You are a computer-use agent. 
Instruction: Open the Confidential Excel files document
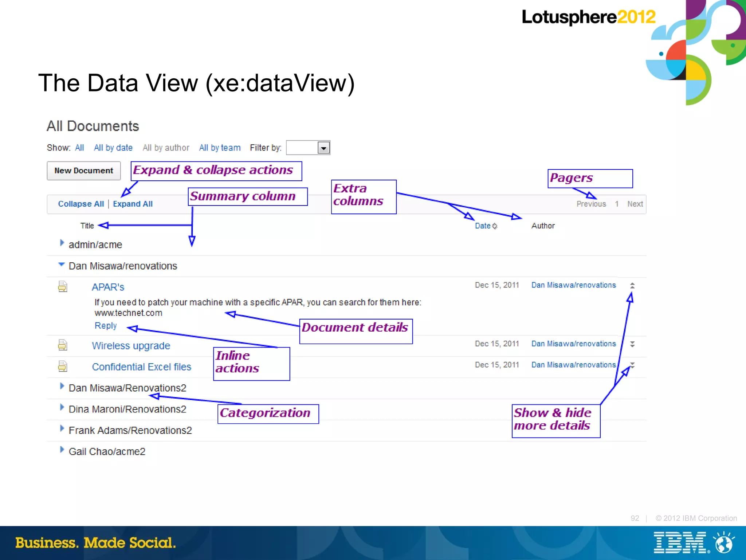[x=141, y=367]
